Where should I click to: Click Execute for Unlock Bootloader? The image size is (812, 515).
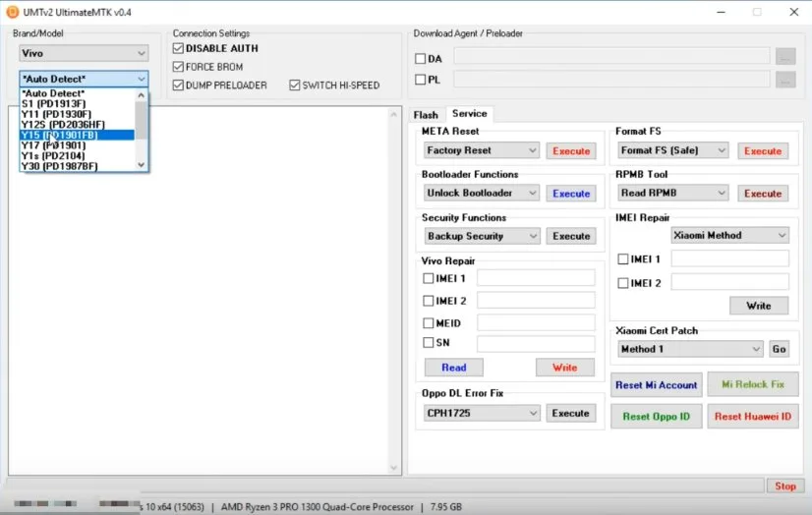pos(571,194)
